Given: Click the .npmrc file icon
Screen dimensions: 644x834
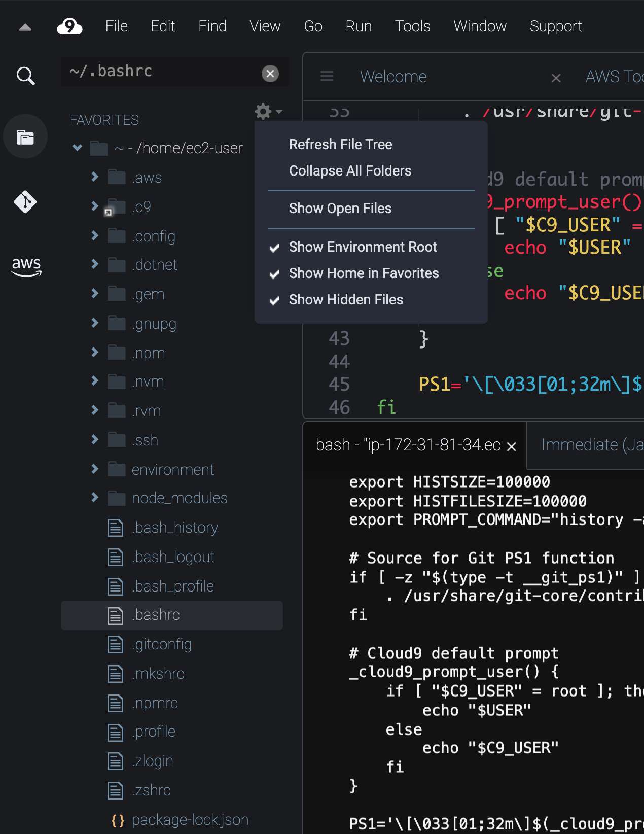Looking at the screenshot, I should click(x=116, y=703).
